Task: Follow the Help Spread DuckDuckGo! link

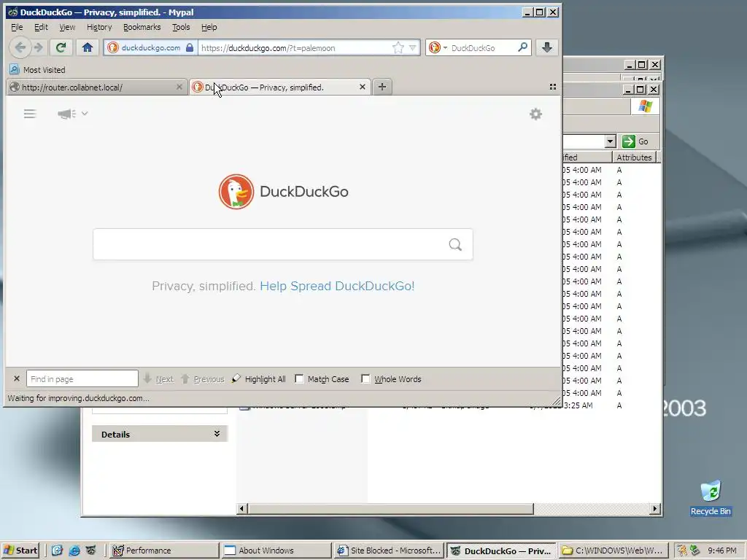Action: (337, 286)
